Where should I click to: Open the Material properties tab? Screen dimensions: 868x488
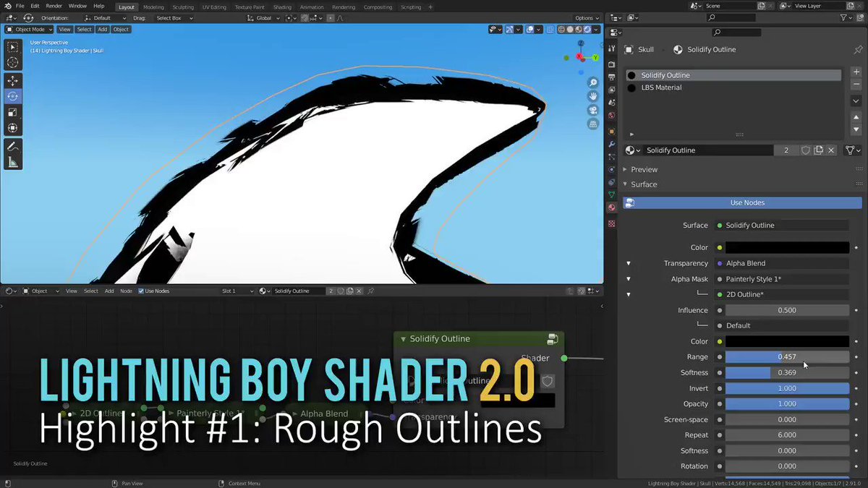tap(612, 207)
